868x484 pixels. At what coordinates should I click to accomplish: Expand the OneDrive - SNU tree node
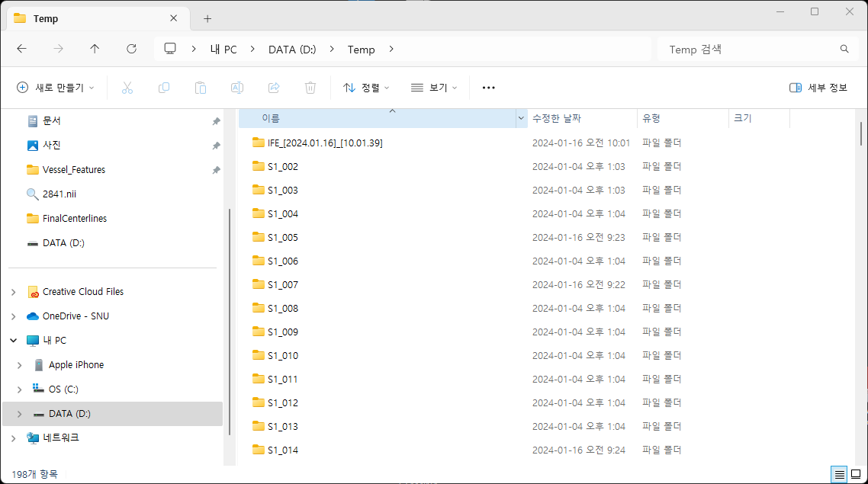pos(14,316)
